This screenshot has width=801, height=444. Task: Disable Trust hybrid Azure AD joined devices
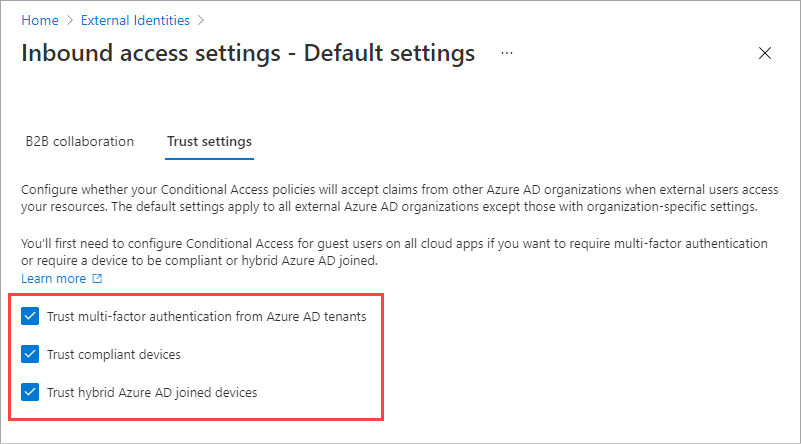30,392
